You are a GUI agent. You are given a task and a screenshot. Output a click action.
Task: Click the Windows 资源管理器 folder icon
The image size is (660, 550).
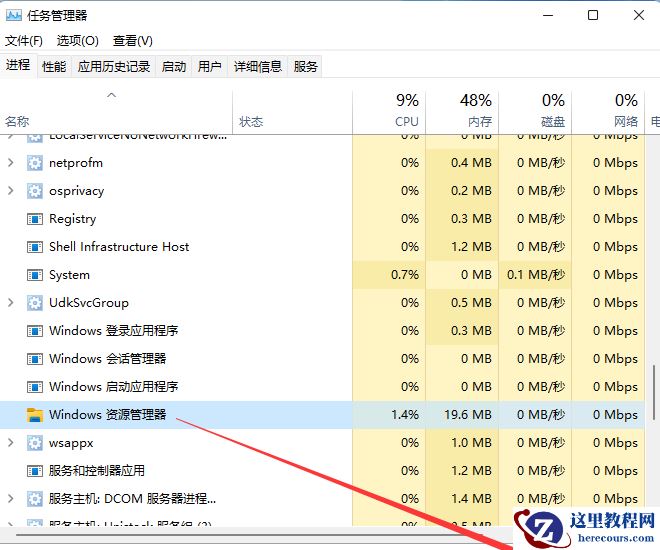tap(35, 415)
